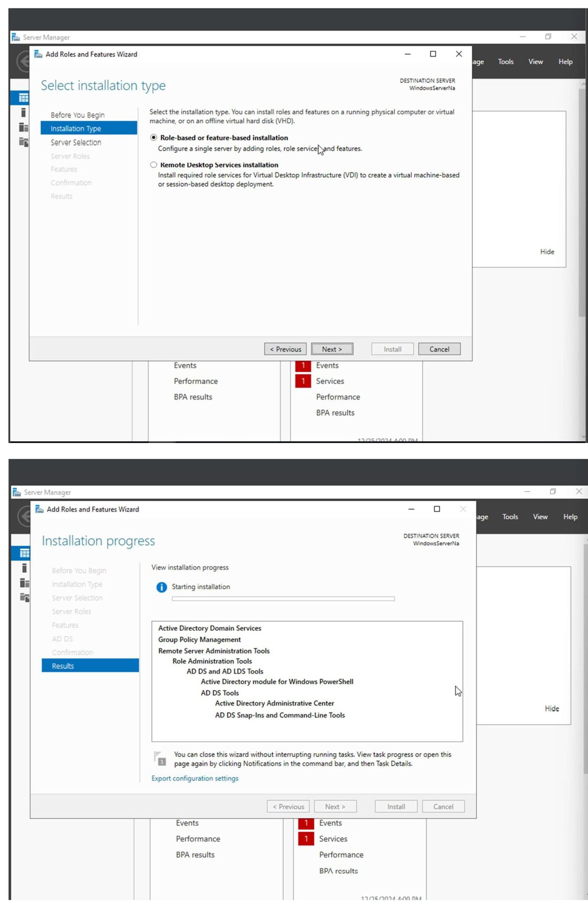This screenshot has width=588, height=903.
Task: Click All Servers sidebar icon beside Installation progress wizard
Action: pyautogui.click(x=24, y=583)
